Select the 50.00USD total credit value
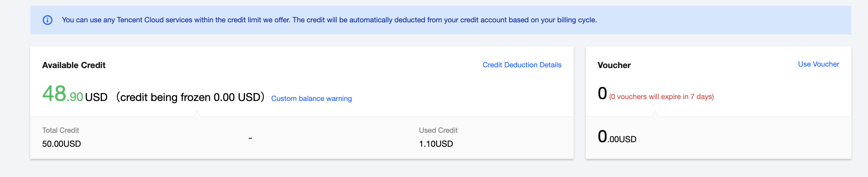This screenshot has width=868, height=177. pyautogui.click(x=62, y=144)
